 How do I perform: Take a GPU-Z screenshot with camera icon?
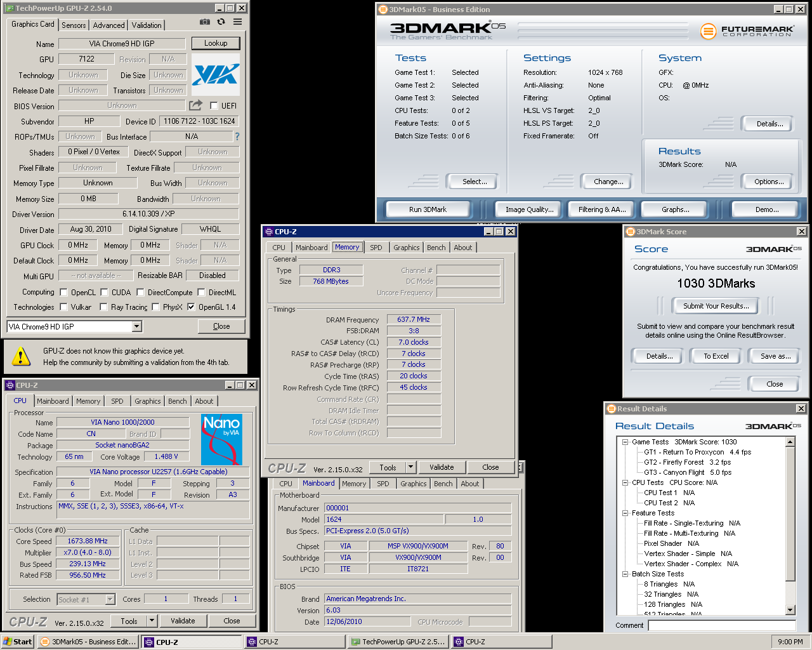[x=204, y=22]
